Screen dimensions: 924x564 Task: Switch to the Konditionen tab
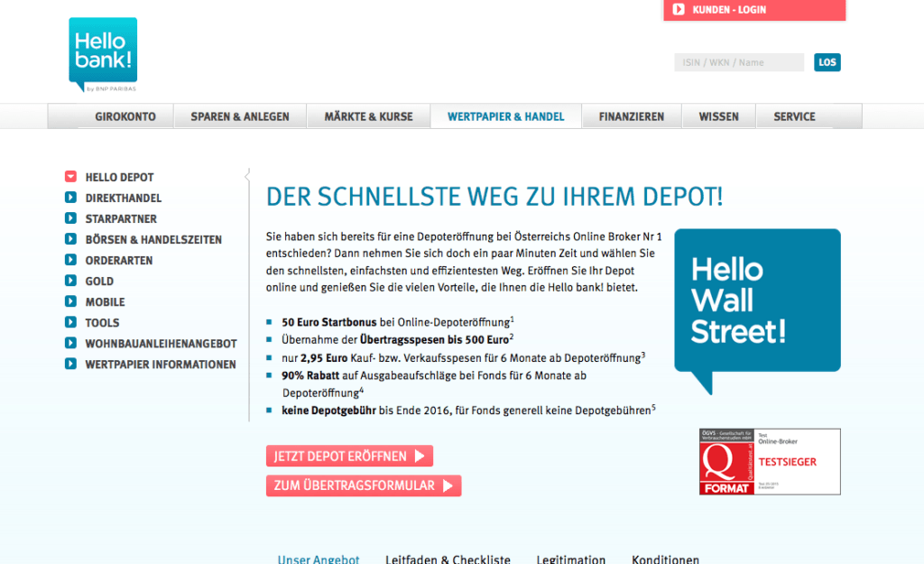(665, 559)
